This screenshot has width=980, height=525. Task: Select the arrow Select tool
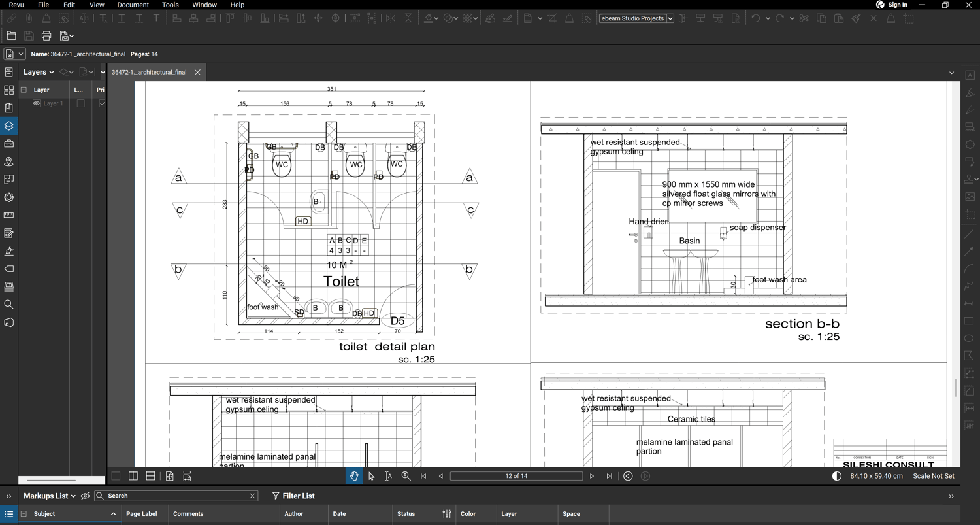(371, 476)
